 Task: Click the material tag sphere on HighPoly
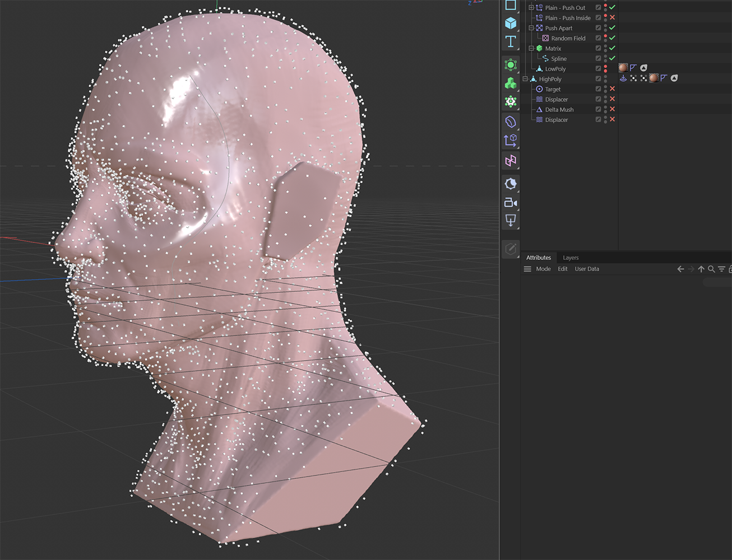[x=654, y=78]
